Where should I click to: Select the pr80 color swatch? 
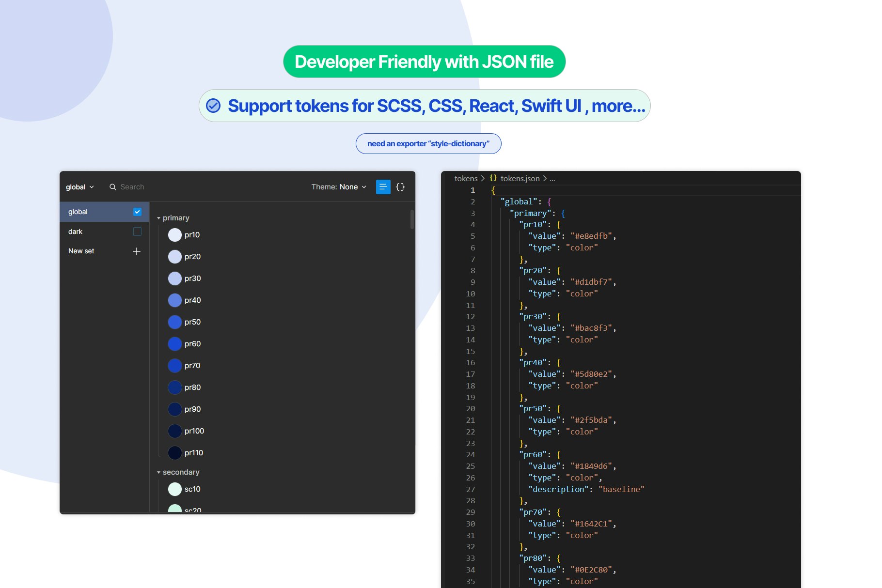[175, 387]
